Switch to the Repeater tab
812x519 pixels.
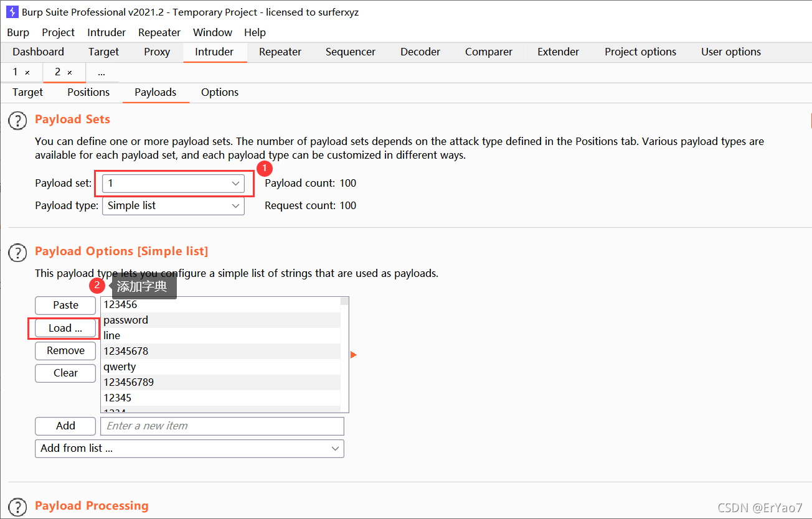pyautogui.click(x=280, y=52)
